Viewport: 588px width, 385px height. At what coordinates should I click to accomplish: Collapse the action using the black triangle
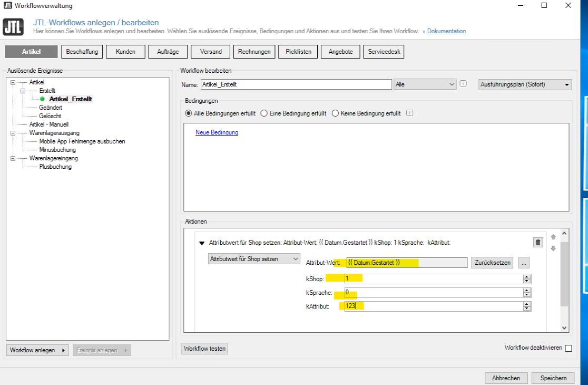pyautogui.click(x=202, y=243)
